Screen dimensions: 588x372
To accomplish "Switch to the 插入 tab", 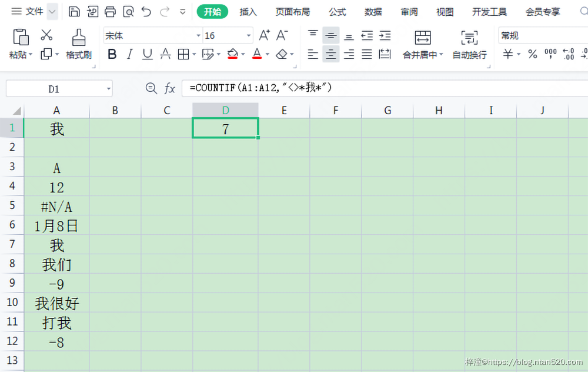I will (248, 12).
